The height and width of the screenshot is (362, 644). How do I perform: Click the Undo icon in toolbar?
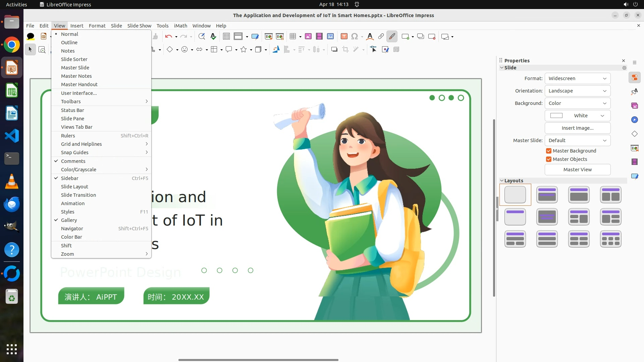click(x=168, y=37)
